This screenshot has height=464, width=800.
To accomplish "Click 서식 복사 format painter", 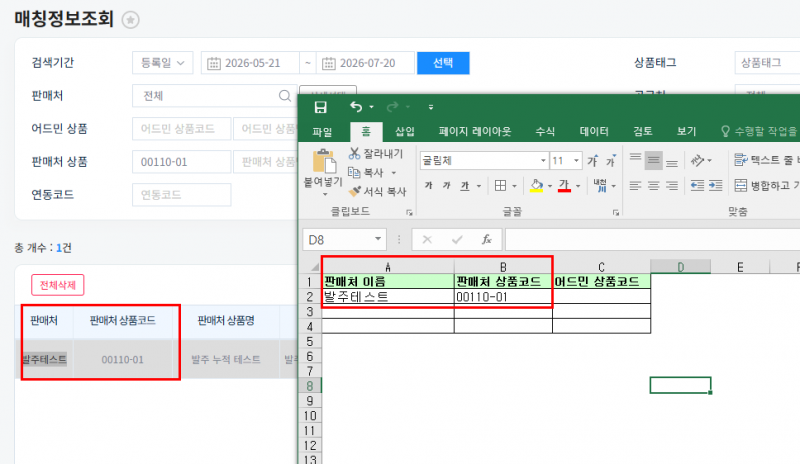I will 378,191.
